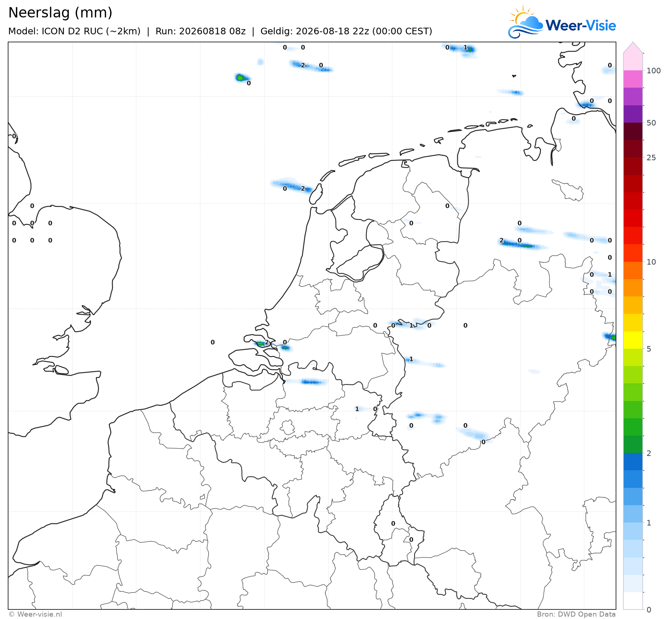Viewport: 672px width, 619px height.
Task: Click the © Weer-visie.nl copyright text
Action: click(35, 614)
